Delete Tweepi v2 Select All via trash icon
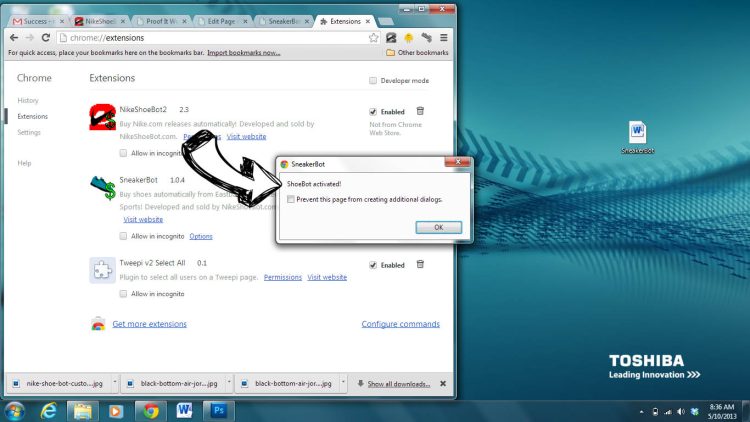The height and width of the screenshot is (422, 750). tap(420, 265)
